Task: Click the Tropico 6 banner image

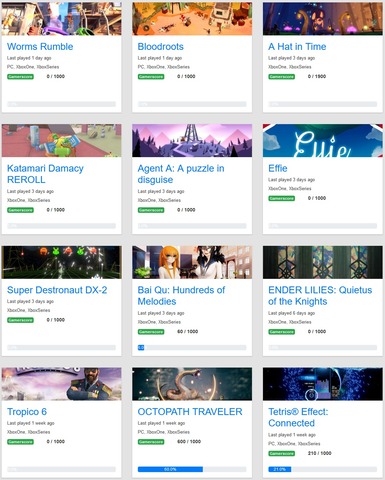Action: 61,384
